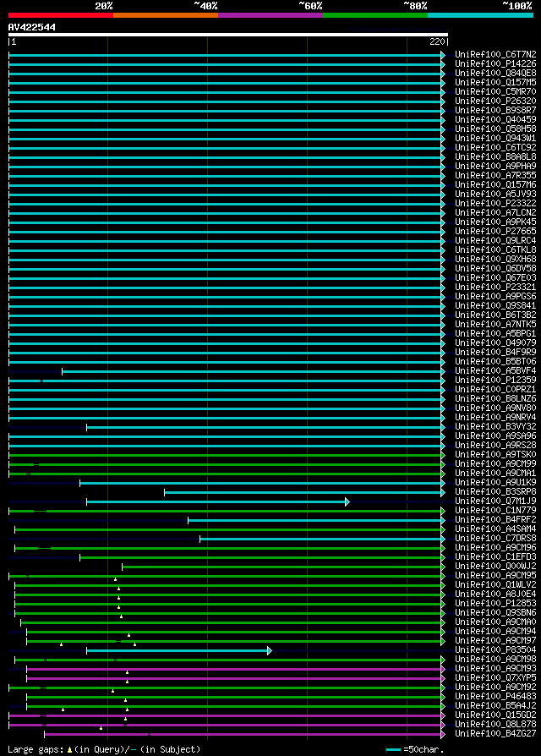Open UniRef100_A4SAM4 entry

click(495, 529)
